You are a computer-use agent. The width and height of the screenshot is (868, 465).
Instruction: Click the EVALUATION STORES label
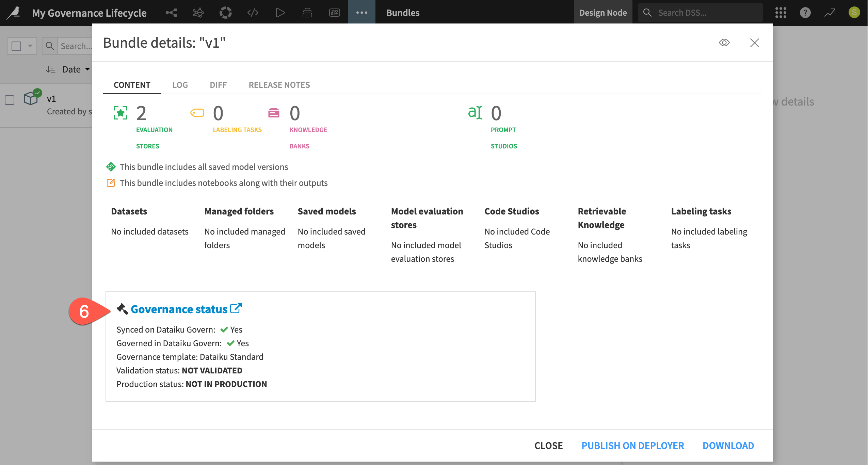click(154, 138)
